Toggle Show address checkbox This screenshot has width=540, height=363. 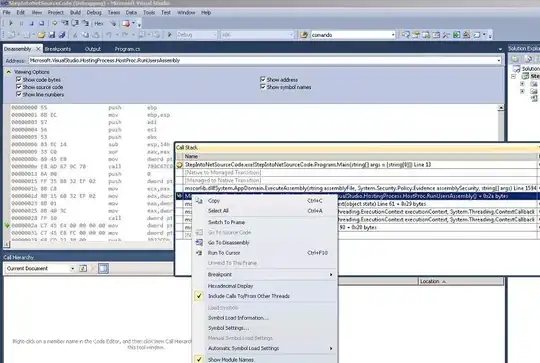263,80
